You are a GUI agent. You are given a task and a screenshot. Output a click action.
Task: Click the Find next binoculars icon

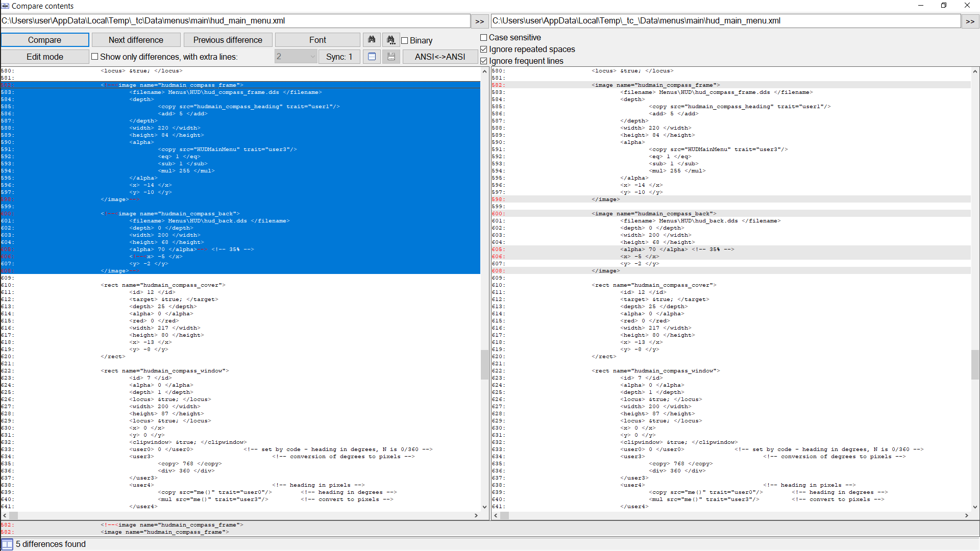click(391, 40)
